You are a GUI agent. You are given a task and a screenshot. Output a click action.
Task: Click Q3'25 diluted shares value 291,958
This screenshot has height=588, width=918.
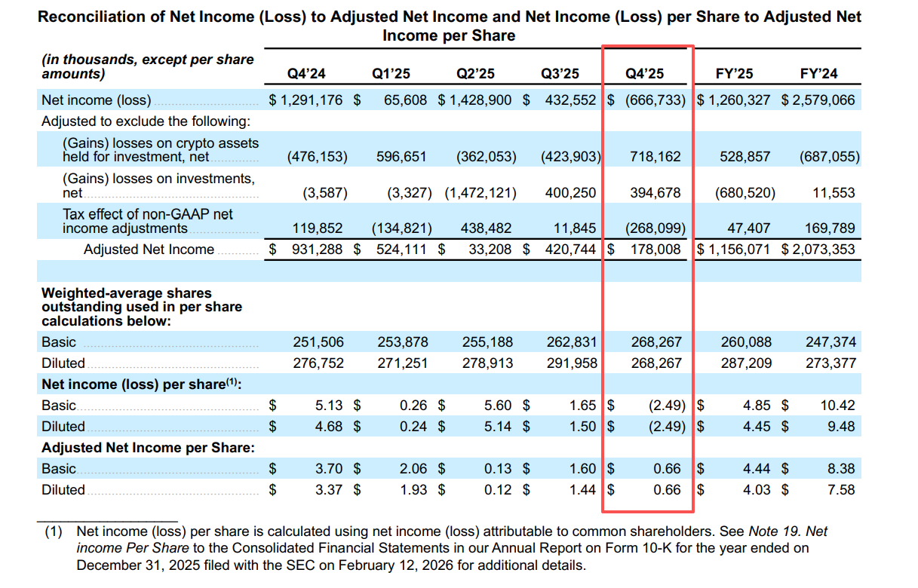point(571,363)
